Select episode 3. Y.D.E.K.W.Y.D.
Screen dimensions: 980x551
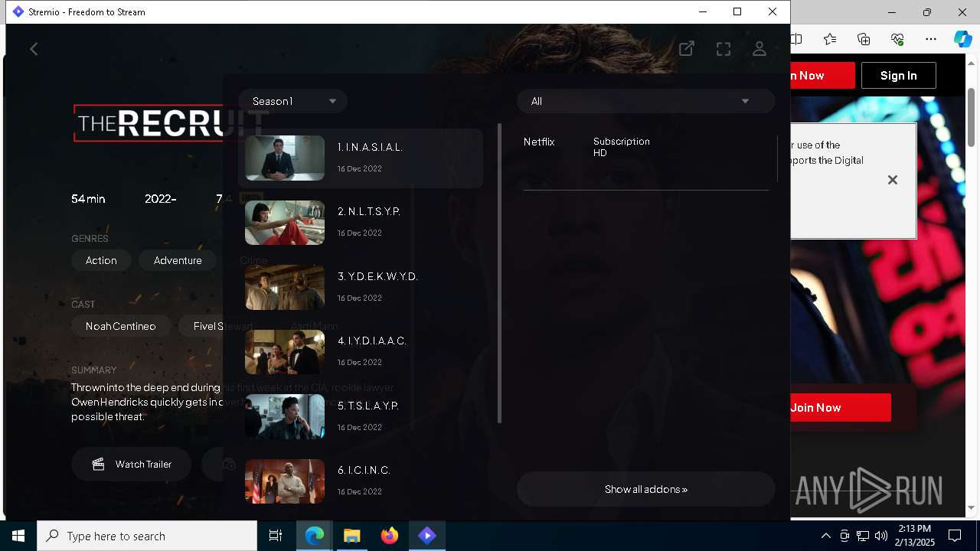[361, 287]
